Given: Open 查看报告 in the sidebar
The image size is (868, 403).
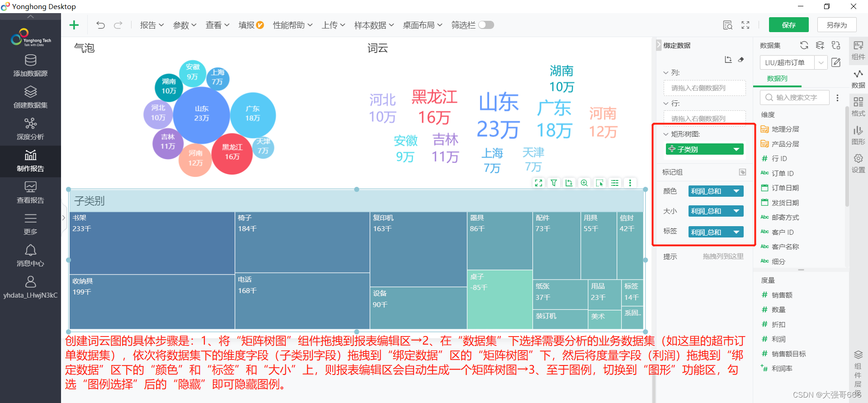Looking at the screenshot, I should [30, 192].
